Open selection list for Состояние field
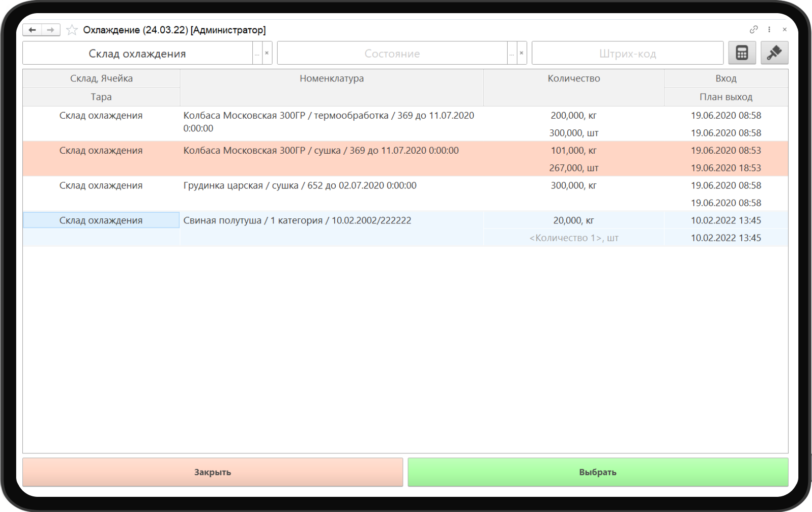The image size is (812, 512). click(x=512, y=53)
